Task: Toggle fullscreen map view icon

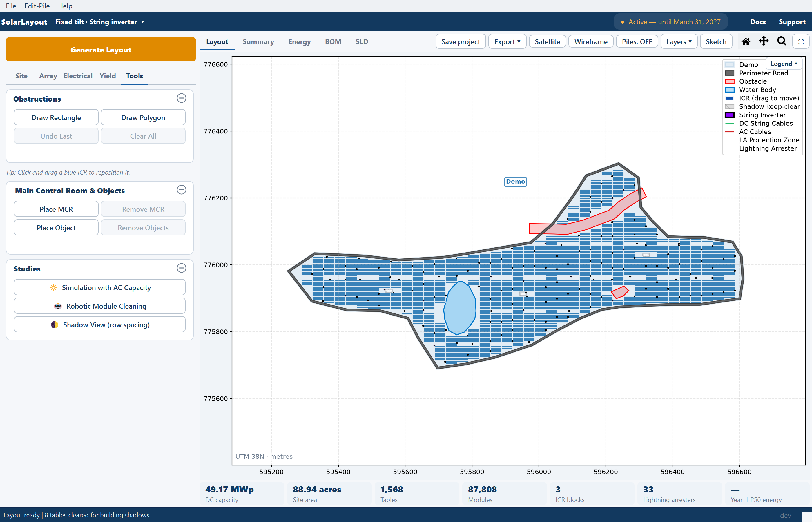Action: pos(801,42)
